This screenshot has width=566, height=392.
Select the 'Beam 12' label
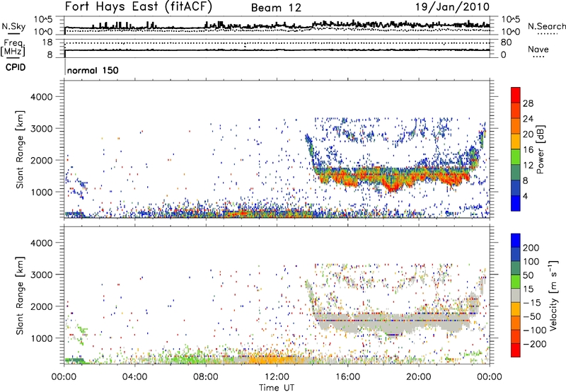pos(276,8)
